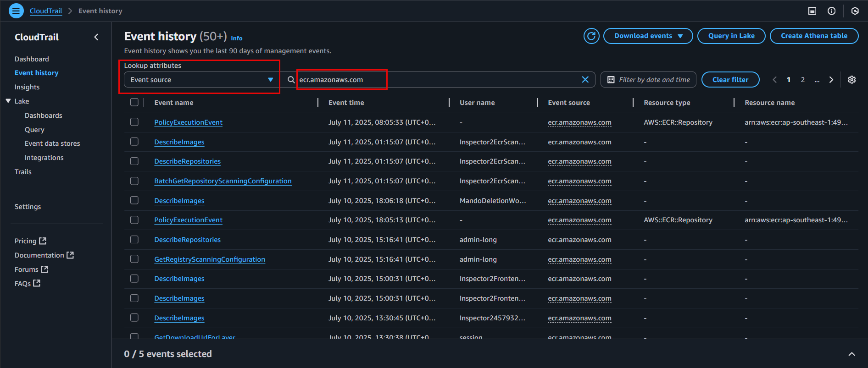The width and height of the screenshot is (868, 368).
Task: Open Event data stores in the sidebar
Action: [52, 143]
